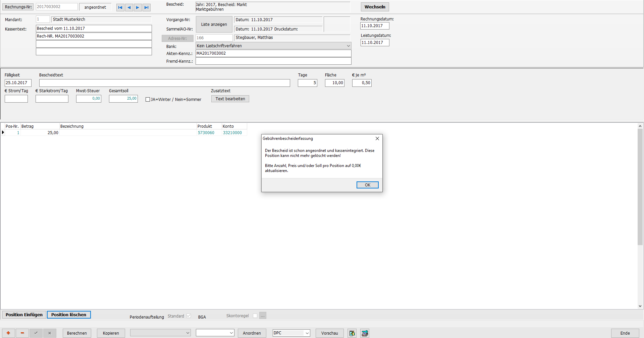The image size is (644, 338).
Task: Click the X cancel-edit icon
Action: 50,333
